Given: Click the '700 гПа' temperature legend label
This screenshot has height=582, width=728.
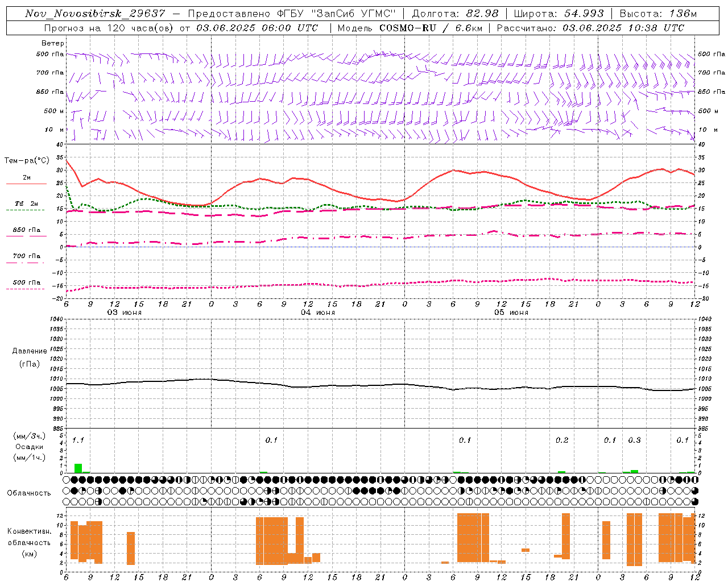Looking at the screenshot, I should (x=27, y=256).
